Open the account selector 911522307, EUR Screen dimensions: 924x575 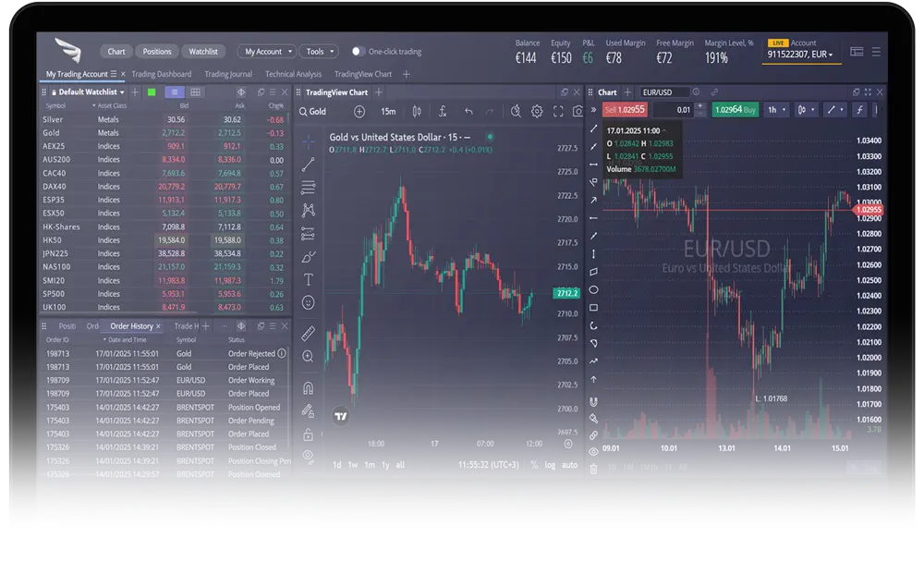[x=800, y=55]
